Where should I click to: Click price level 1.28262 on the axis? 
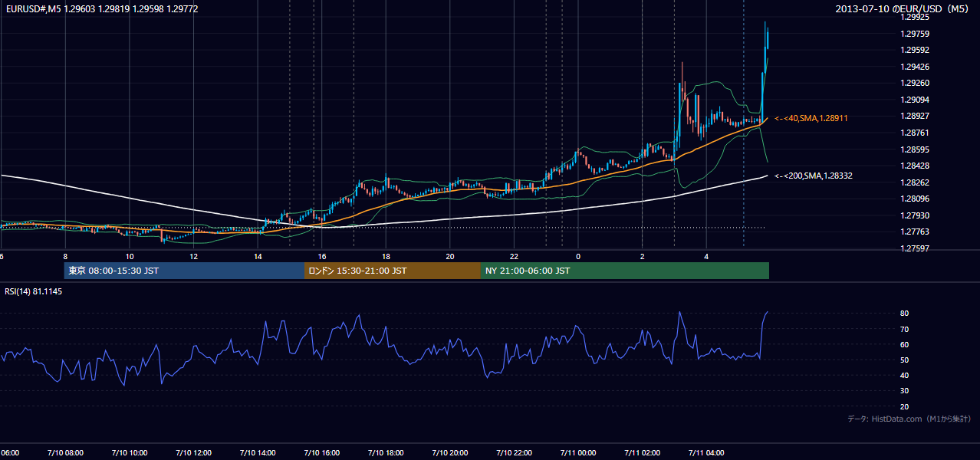[x=915, y=182]
